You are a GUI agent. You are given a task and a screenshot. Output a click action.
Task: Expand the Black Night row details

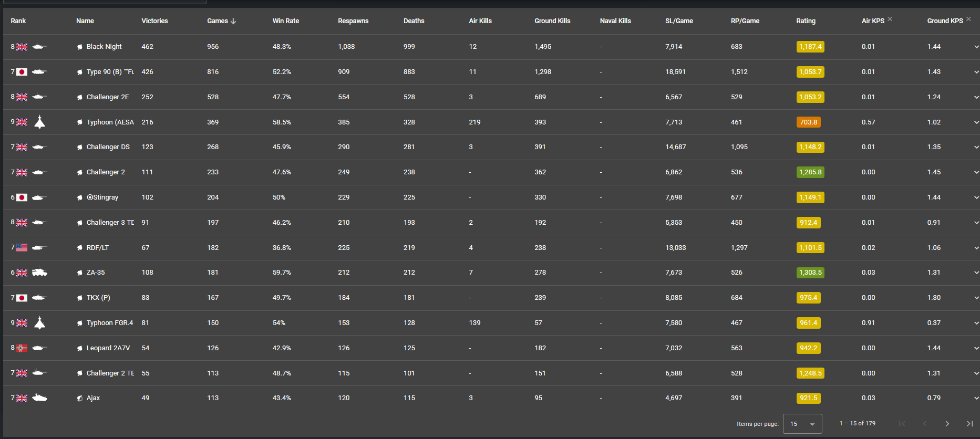coord(976,47)
